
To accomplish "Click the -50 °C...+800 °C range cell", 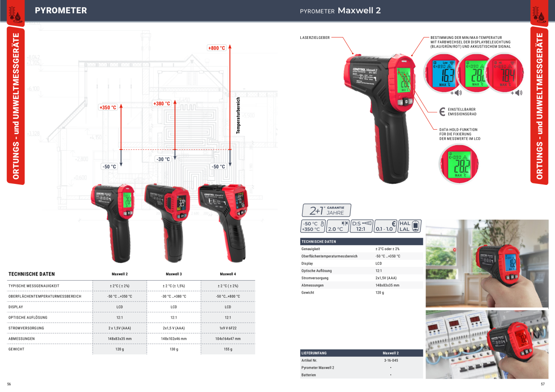I will [x=228, y=296].
